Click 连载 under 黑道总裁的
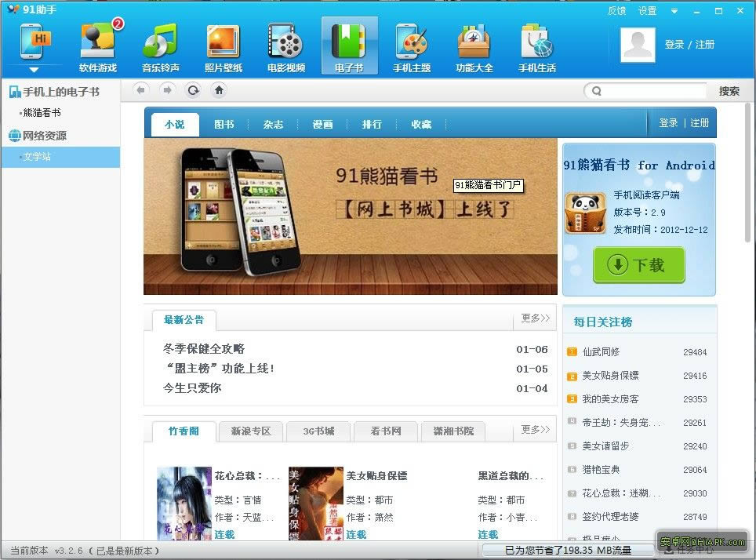The height and width of the screenshot is (560, 756). click(x=488, y=534)
